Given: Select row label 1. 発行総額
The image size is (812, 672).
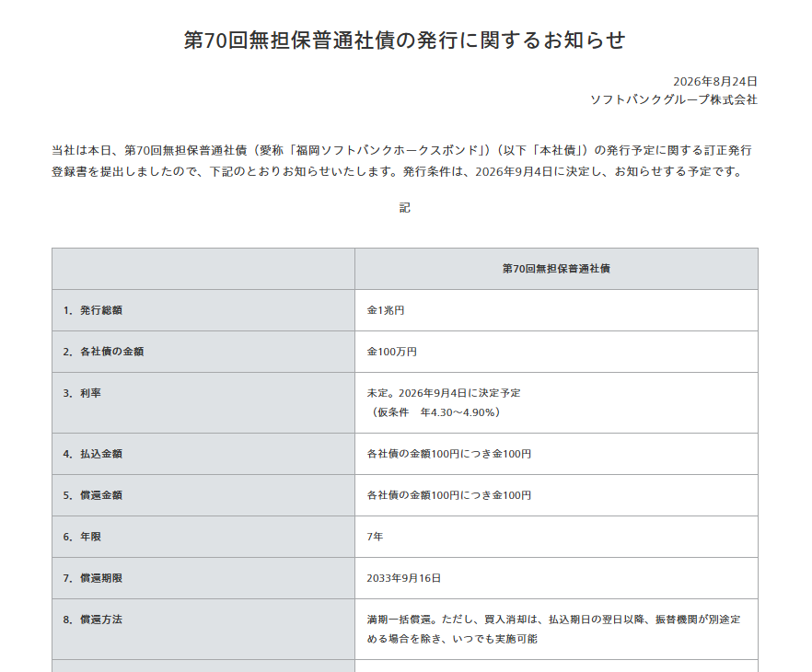Looking at the screenshot, I should coord(93,310).
